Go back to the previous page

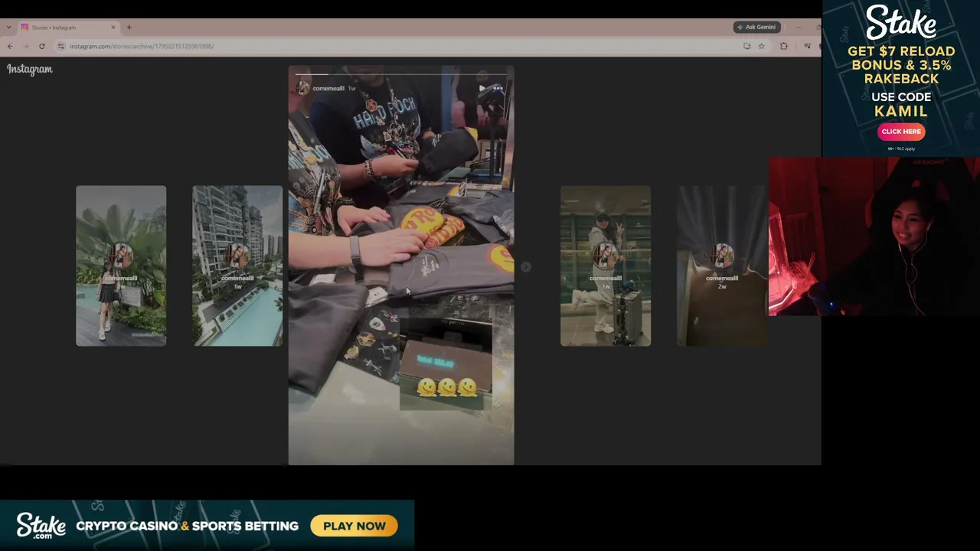tap(10, 46)
